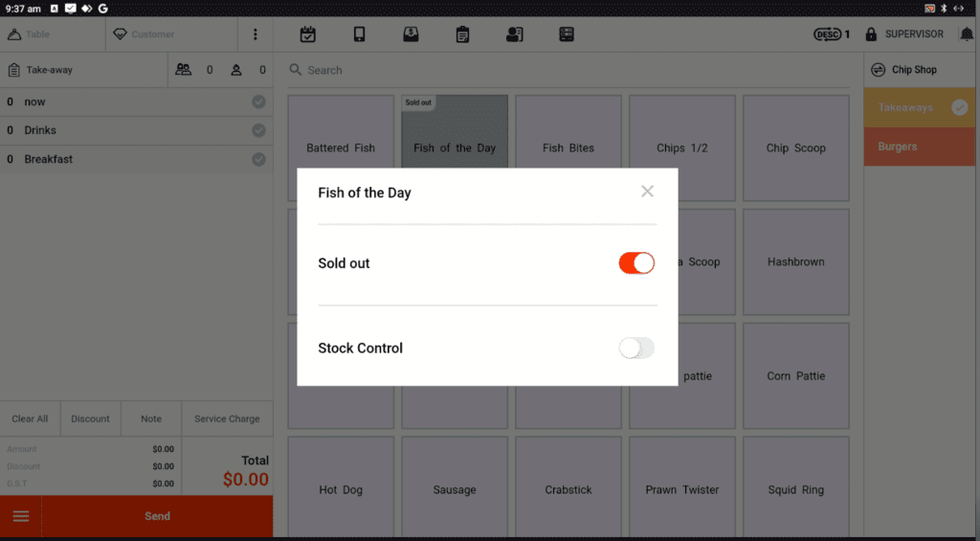The width and height of the screenshot is (980, 541).
Task: Click the Clear All button
Action: tap(30, 418)
